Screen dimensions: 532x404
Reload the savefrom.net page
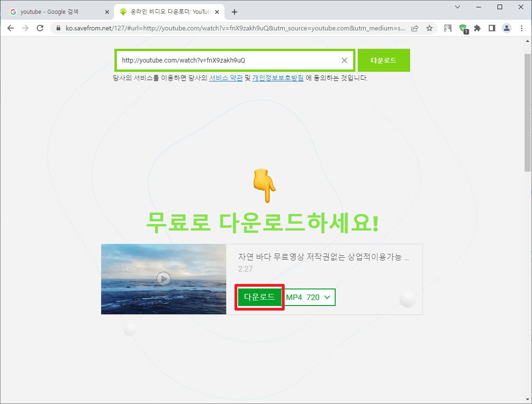pyautogui.click(x=40, y=28)
